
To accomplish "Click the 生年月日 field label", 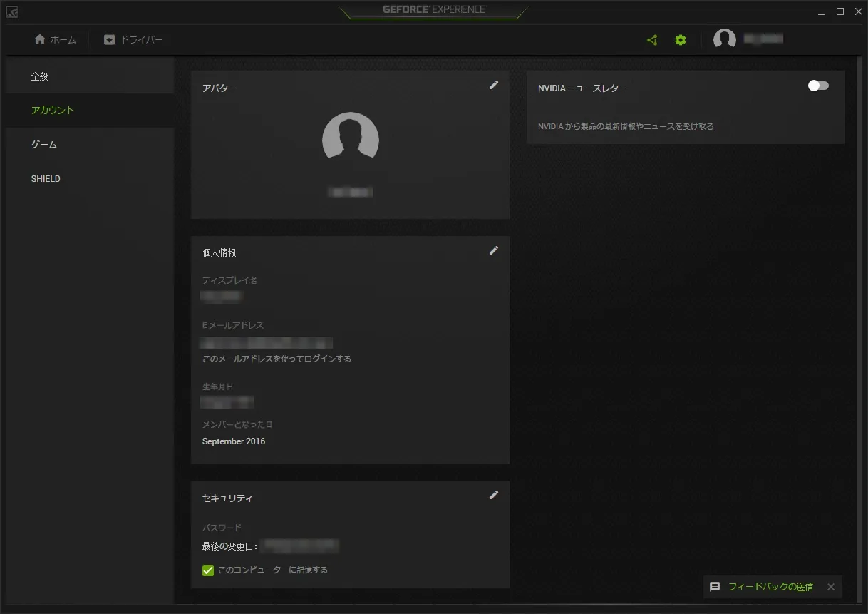I will click(x=217, y=387).
